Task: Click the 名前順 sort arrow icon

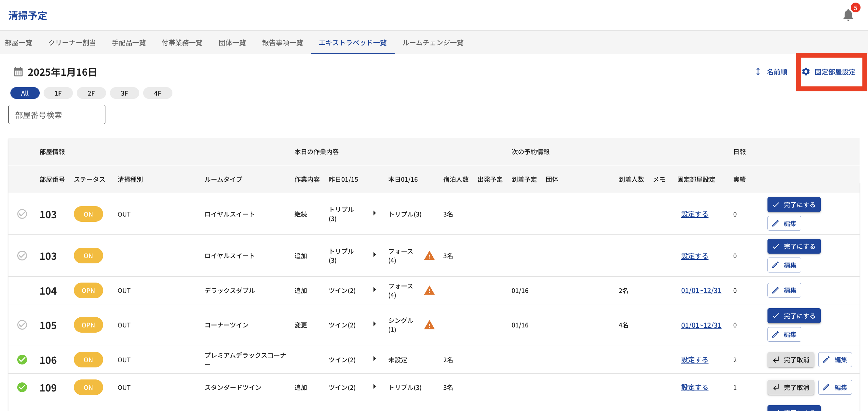Action: [758, 72]
